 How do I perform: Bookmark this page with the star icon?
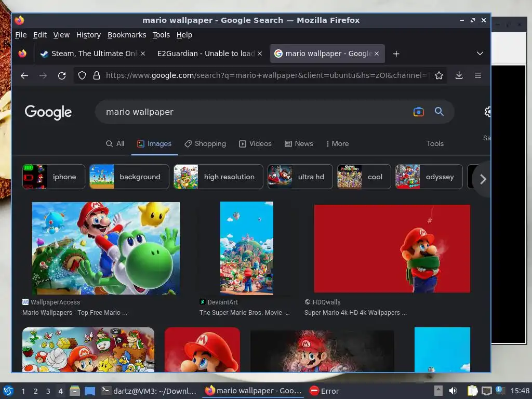point(438,75)
